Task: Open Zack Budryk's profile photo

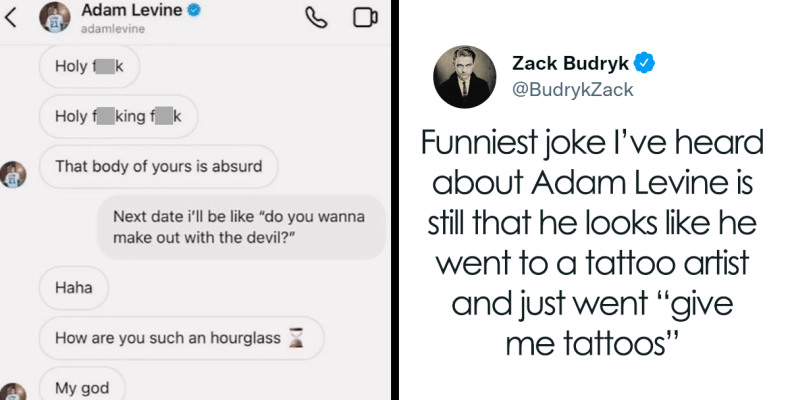Action: point(461,77)
